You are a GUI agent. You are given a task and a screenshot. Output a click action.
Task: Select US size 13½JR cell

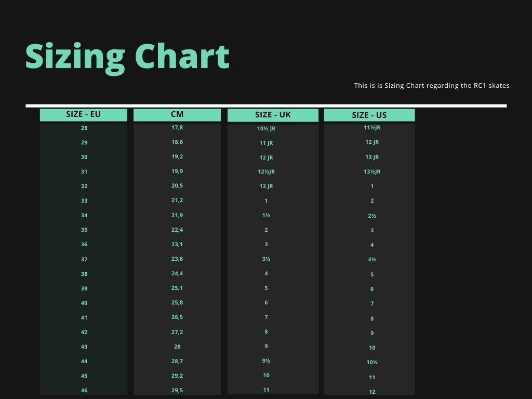(x=372, y=171)
